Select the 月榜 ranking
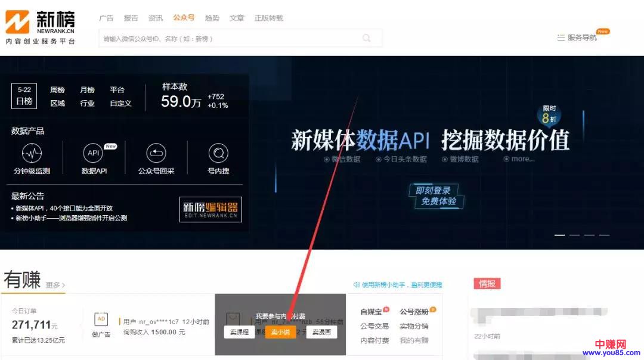The height and width of the screenshot is (360, 644). coord(87,90)
